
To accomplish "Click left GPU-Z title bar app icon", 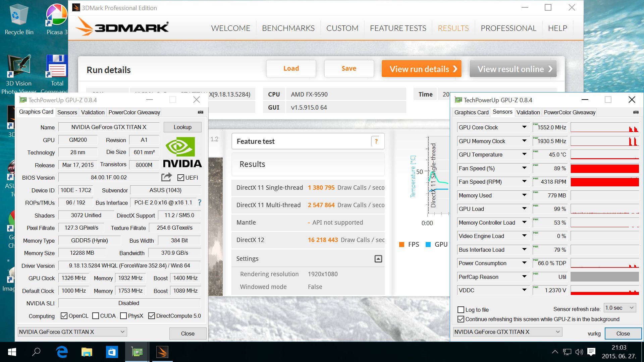I will pyautogui.click(x=23, y=100).
